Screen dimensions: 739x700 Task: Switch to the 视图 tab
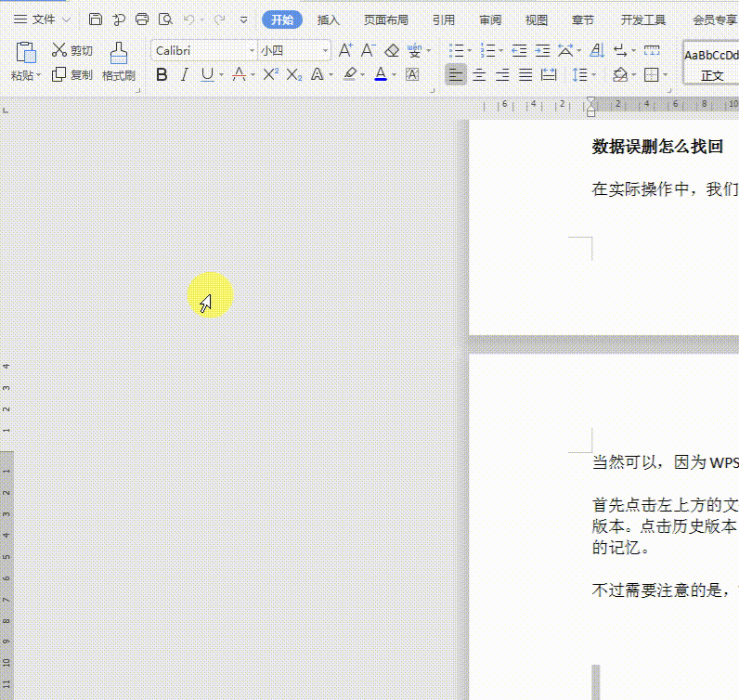537,19
